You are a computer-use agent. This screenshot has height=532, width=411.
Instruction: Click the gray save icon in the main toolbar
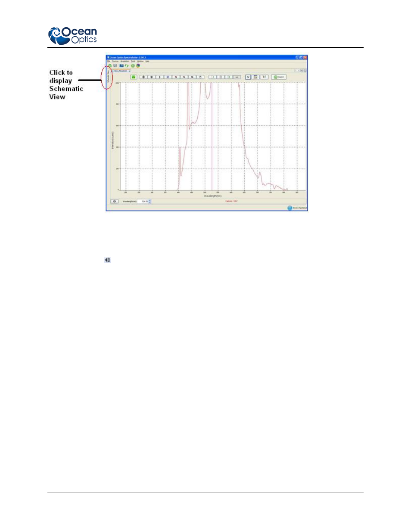pyautogui.click(x=115, y=65)
